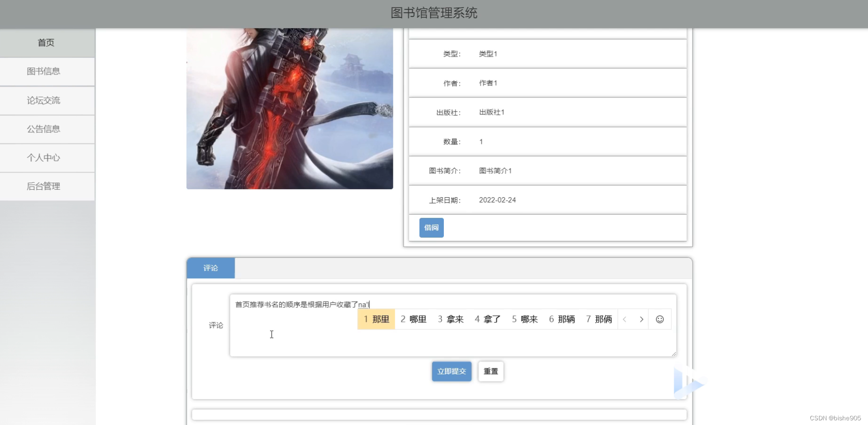Click the 重置 button

point(491,371)
